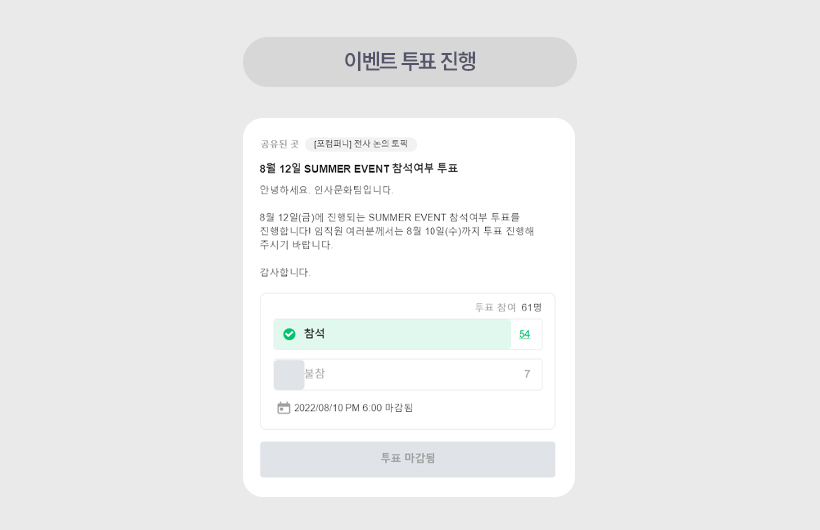Screen dimensions: 820x530
Task: Click the 이벤트 투표 진행 header pill
Action: click(x=409, y=62)
